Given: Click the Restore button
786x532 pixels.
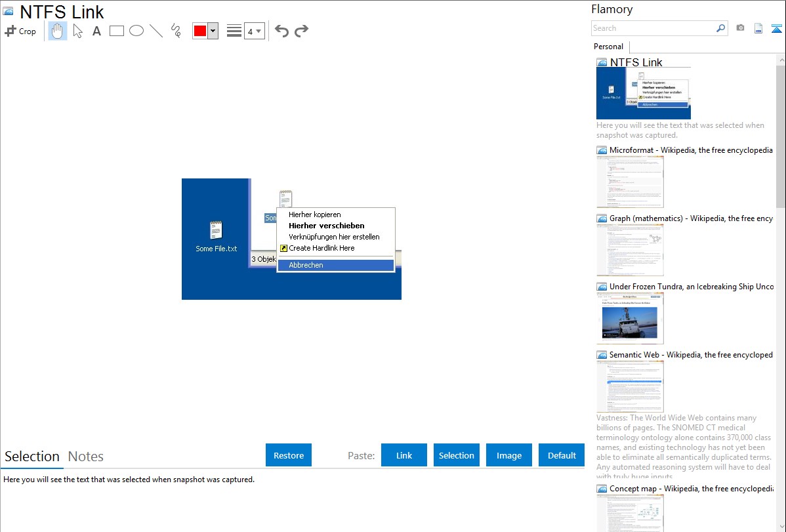Looking at the screenshot, I should pyautogui.click(x=289, y=455).
